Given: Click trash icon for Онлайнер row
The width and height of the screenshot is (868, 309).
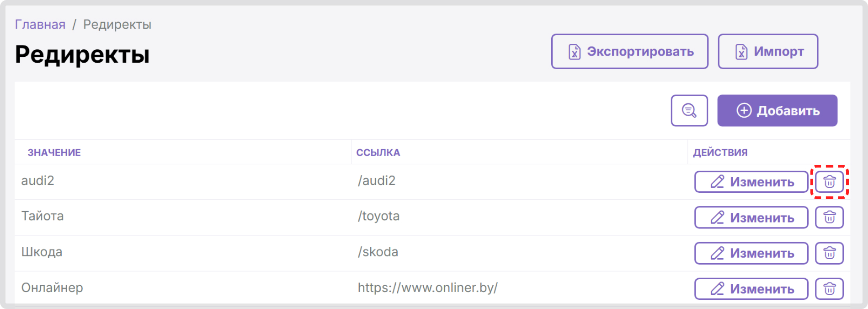Looking at the screenshot, I should coord(829,289).
